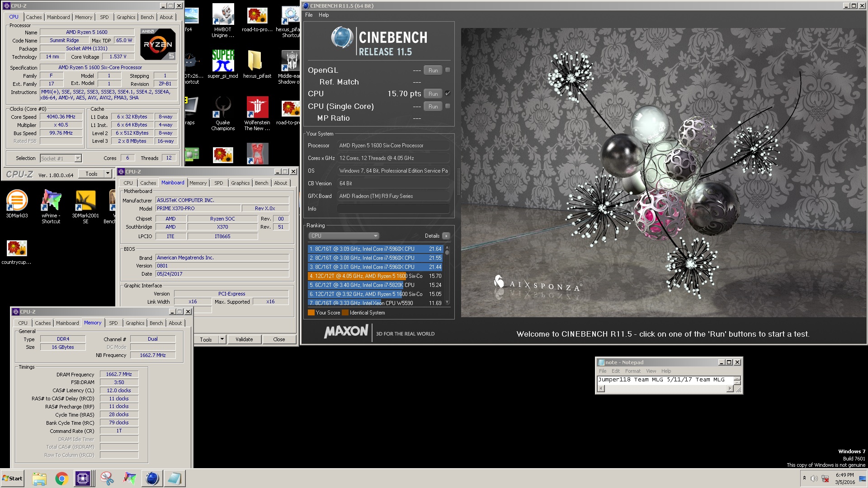Click the AMD Ryzen 5 logo in CPU-Z
This screenshot has width=868, height=488.
pos(158,44)
